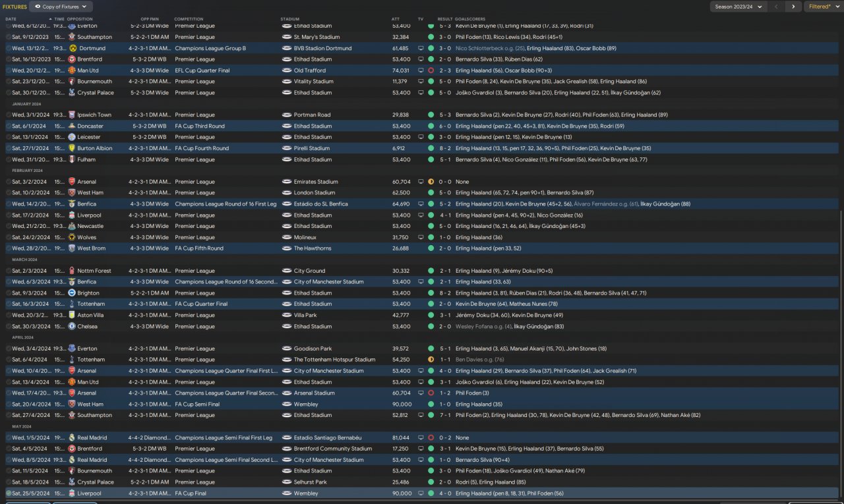Click the Dortmund club badge
Viewport: 844px width, 504px height.
click(72, 48)
